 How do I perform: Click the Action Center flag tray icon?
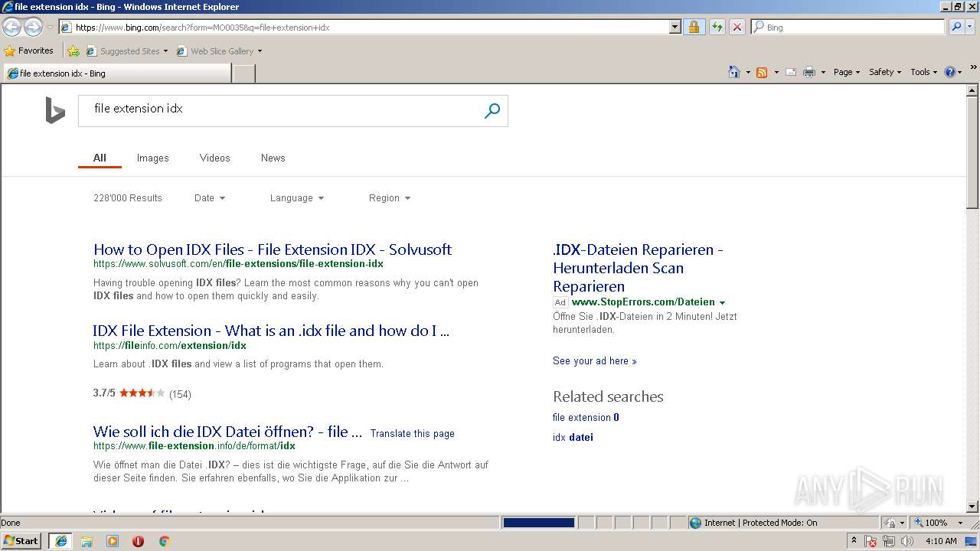point(871,541)
